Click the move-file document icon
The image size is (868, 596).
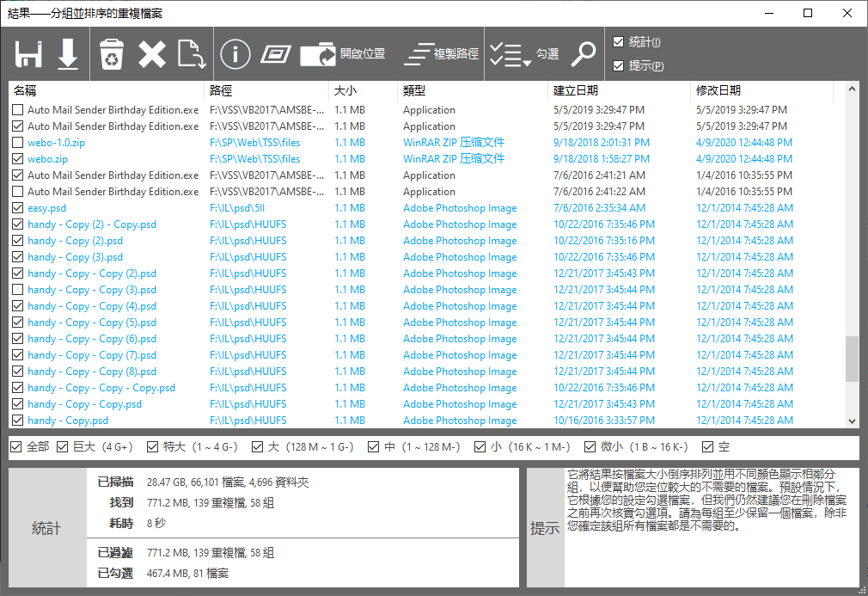click(x=193, y=54)
